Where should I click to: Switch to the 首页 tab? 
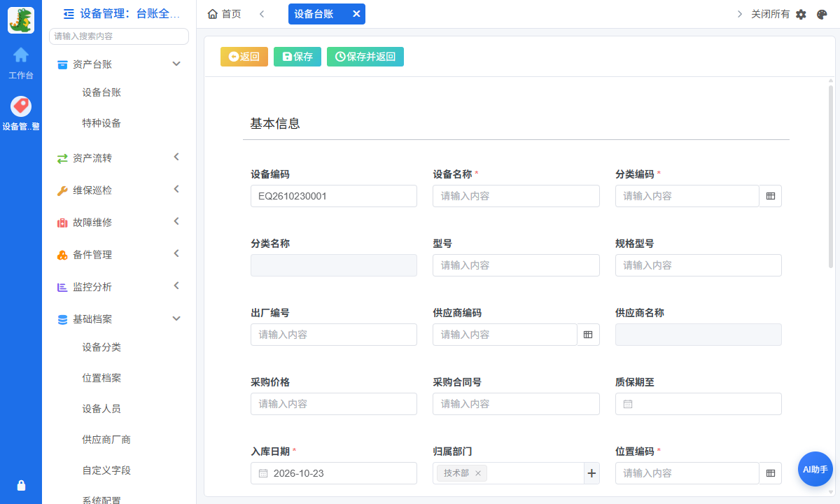[225, 14]
